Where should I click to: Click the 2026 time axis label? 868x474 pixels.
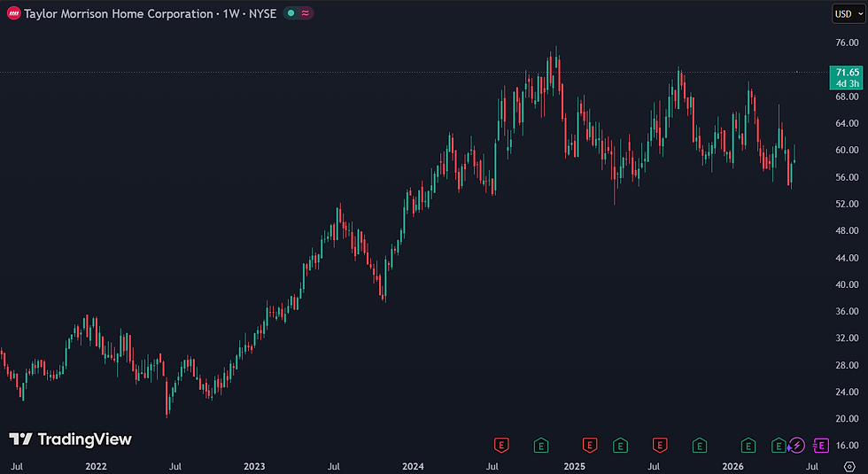pyautogui.click(x=733, y=467)
